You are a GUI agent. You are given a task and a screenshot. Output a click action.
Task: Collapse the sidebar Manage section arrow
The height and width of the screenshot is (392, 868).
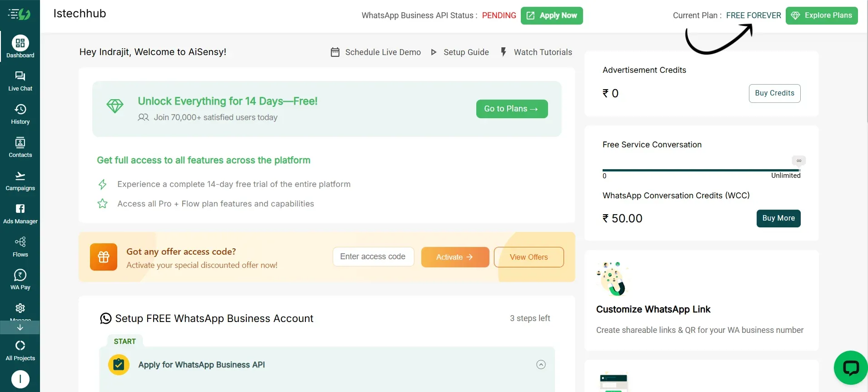pyautogui.click(x=20, y=327)
